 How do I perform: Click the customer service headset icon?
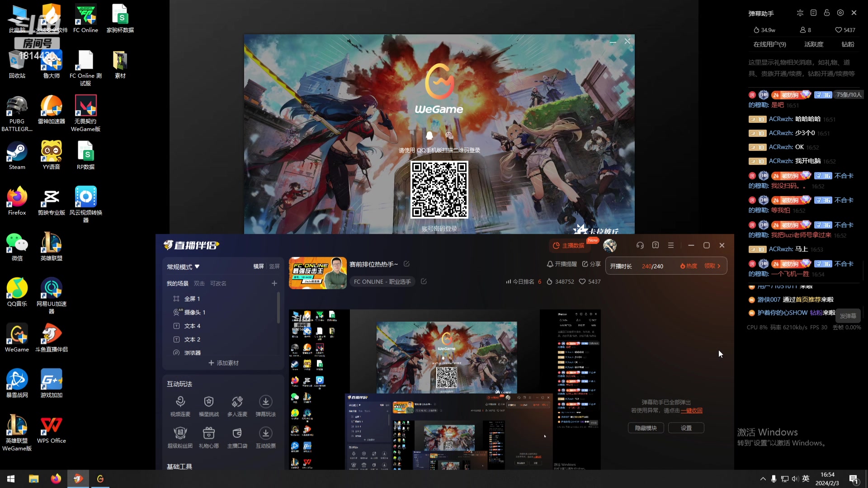[x=640, y=245]
